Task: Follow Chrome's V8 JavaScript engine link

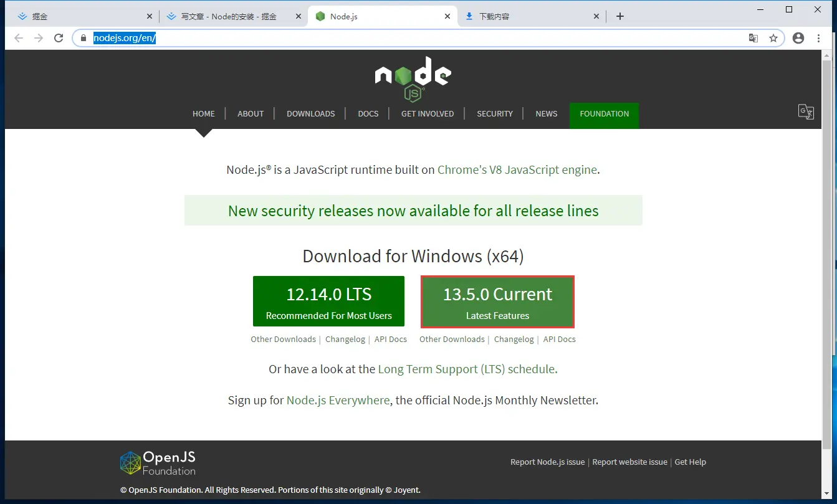Action: point(517,169)
